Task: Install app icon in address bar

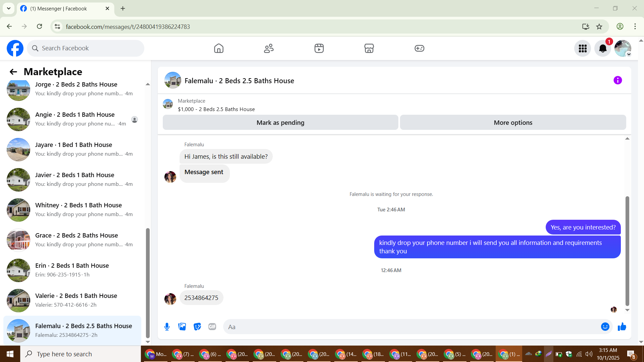Action: point(585,27)
